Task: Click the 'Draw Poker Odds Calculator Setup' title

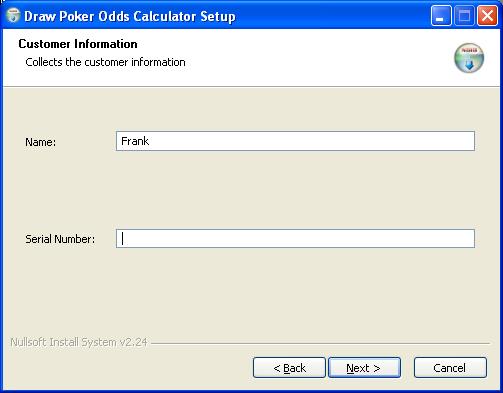Action: coord(130,16)
